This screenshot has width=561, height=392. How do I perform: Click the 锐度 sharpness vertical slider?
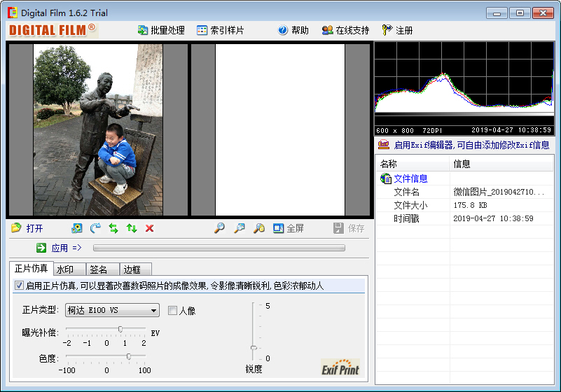[254, 347]
